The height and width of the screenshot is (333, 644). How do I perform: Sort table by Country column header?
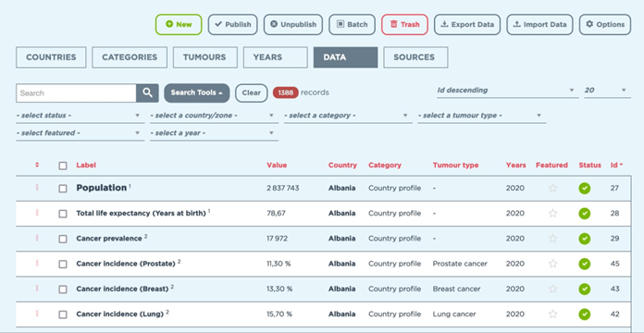coord(342,166)
